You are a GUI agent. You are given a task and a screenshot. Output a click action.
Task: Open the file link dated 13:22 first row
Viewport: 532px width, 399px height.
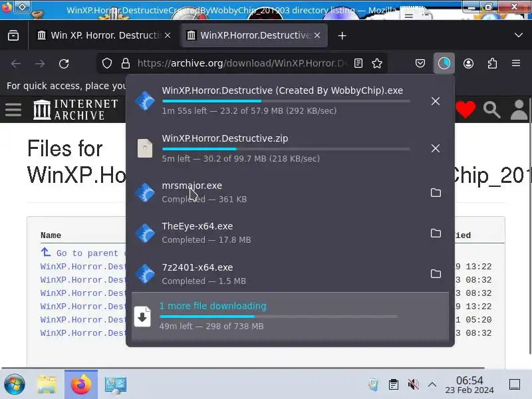pos(82,267)
